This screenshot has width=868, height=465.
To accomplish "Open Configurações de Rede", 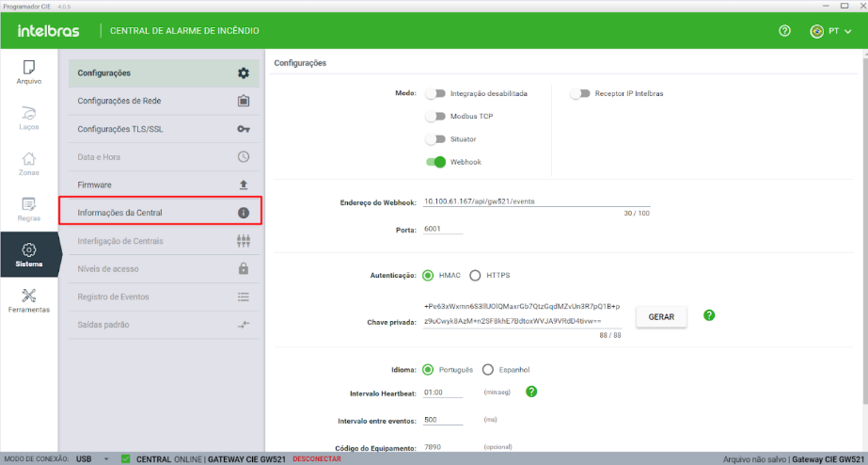I will [164, 101].
